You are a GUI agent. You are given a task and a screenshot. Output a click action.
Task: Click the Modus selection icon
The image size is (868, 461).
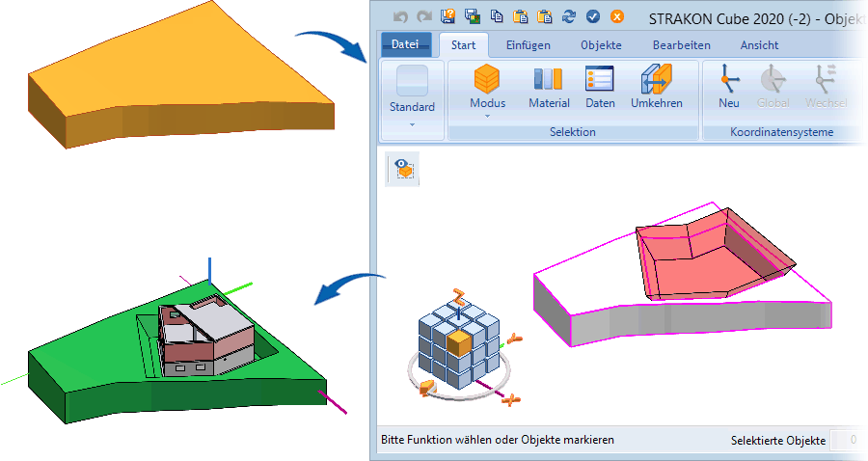487,81
